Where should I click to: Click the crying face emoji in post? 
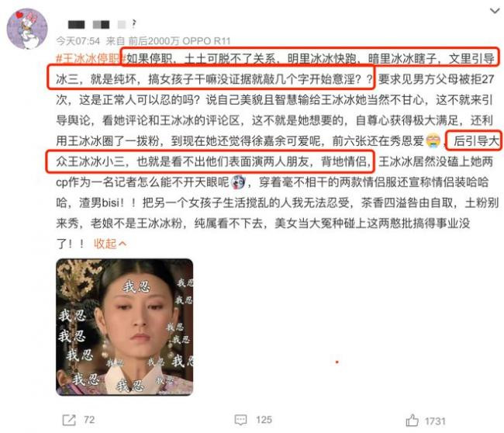pyautogui.click(x=433, y=140)
